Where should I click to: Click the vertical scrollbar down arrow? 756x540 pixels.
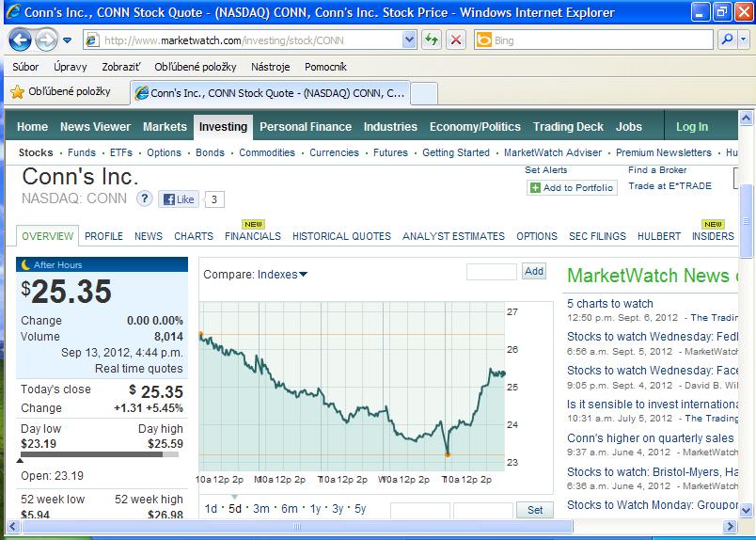746,510
